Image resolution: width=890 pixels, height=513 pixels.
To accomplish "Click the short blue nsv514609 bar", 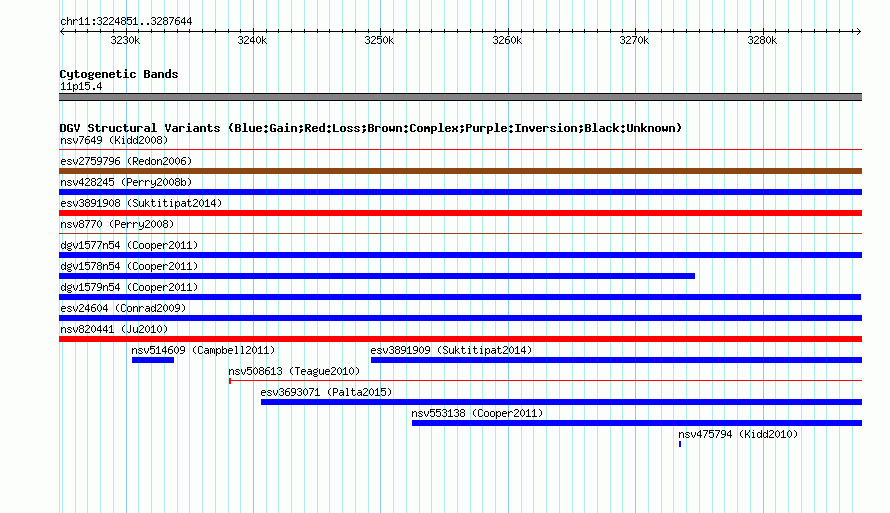I will (x=153, y=360).
